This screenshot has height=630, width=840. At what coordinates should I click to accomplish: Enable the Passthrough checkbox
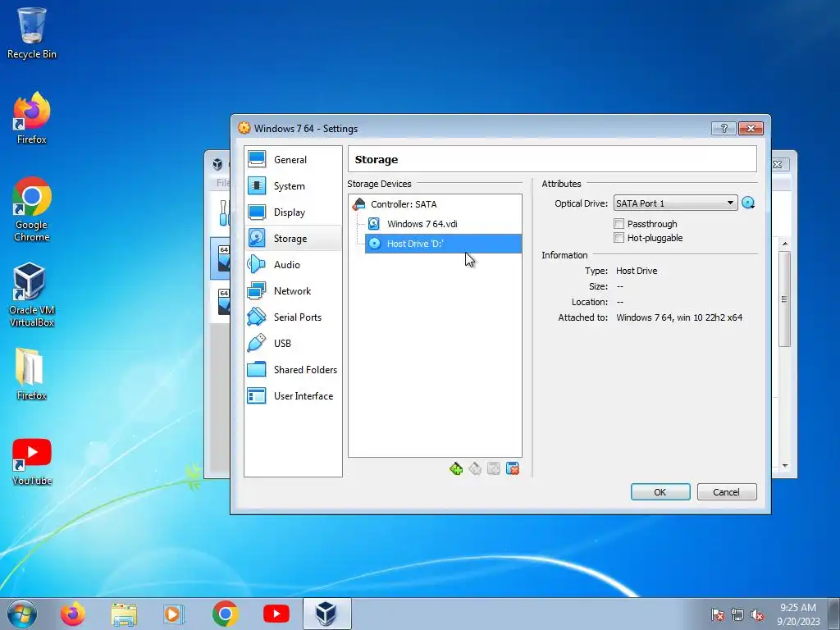click(619, 223)
